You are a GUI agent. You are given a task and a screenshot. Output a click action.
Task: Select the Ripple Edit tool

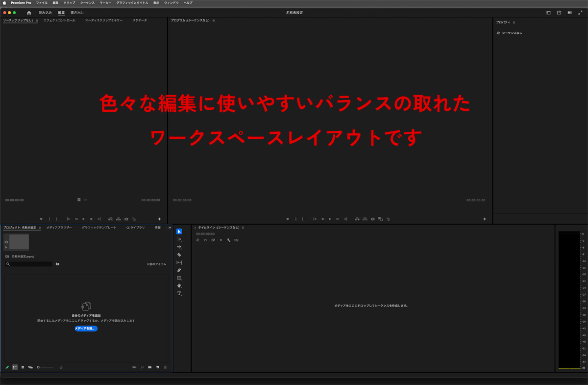tap(179, 247)
